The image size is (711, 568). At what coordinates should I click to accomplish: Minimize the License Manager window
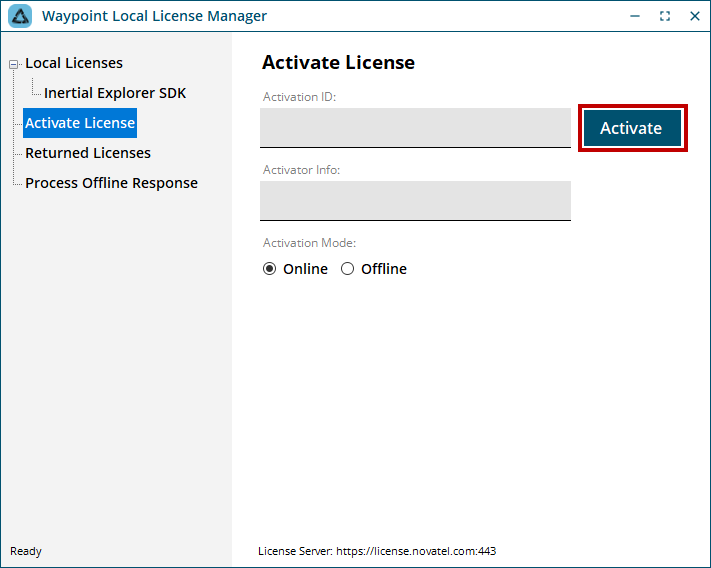click(635, 16)
